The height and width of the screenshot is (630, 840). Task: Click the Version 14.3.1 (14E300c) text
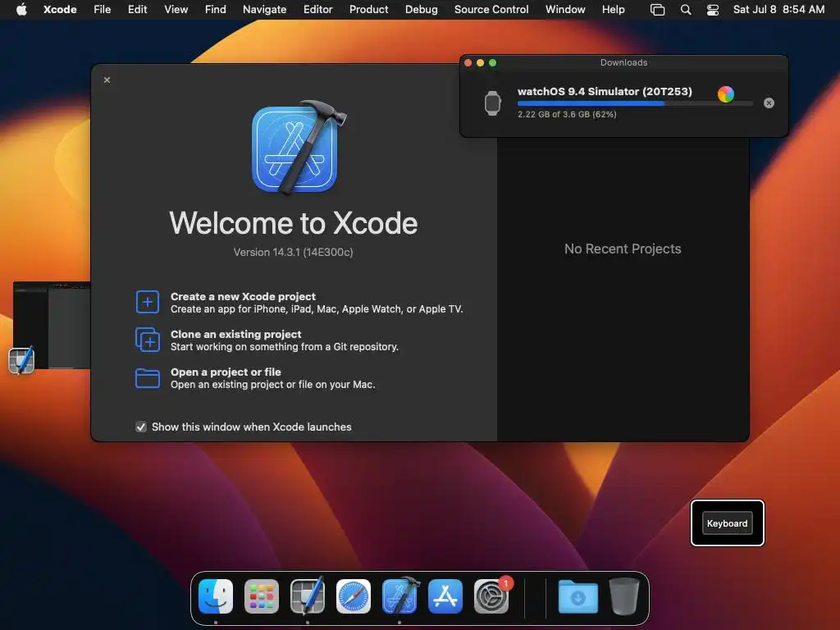click(x=293, y=252)
